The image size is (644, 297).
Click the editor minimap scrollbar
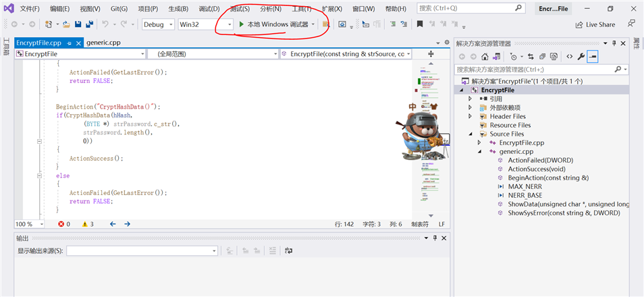point(431,138)
